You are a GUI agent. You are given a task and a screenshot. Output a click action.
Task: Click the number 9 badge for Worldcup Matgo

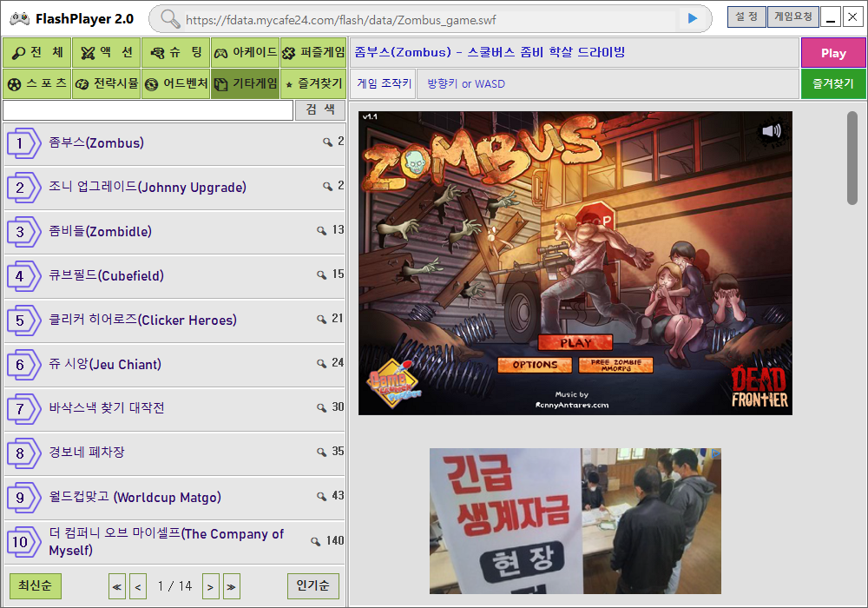[x=23, y=498]
